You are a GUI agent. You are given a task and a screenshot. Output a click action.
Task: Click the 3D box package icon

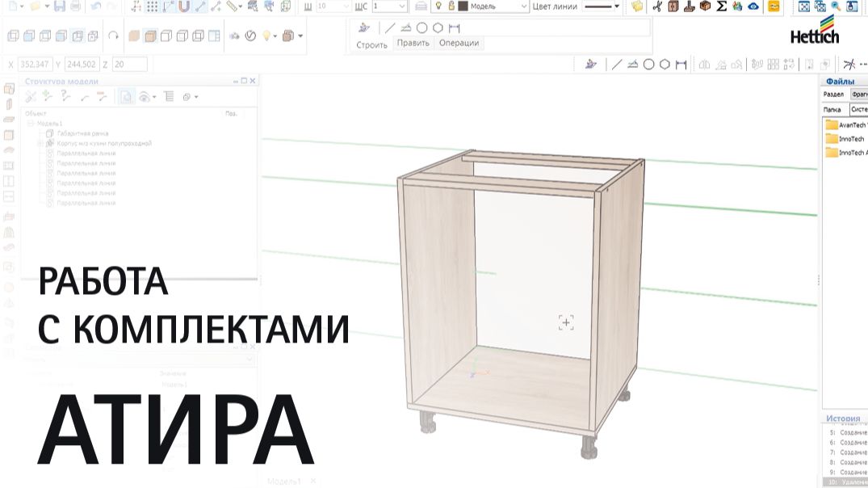pos(705,6)
